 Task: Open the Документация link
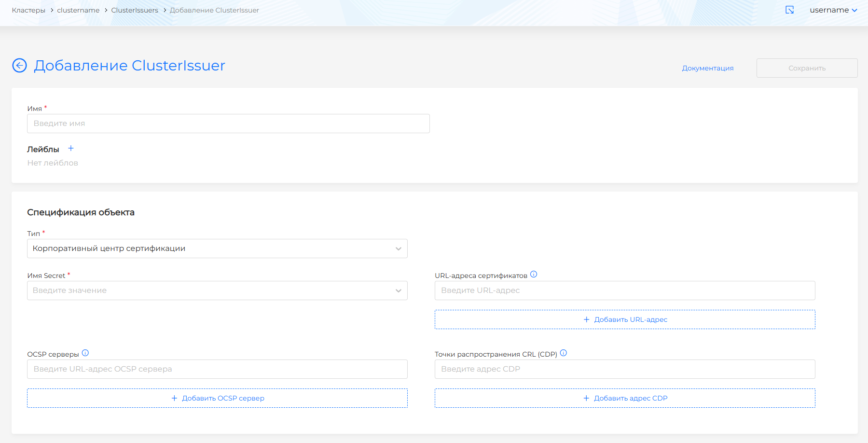(x=707, y=68)
